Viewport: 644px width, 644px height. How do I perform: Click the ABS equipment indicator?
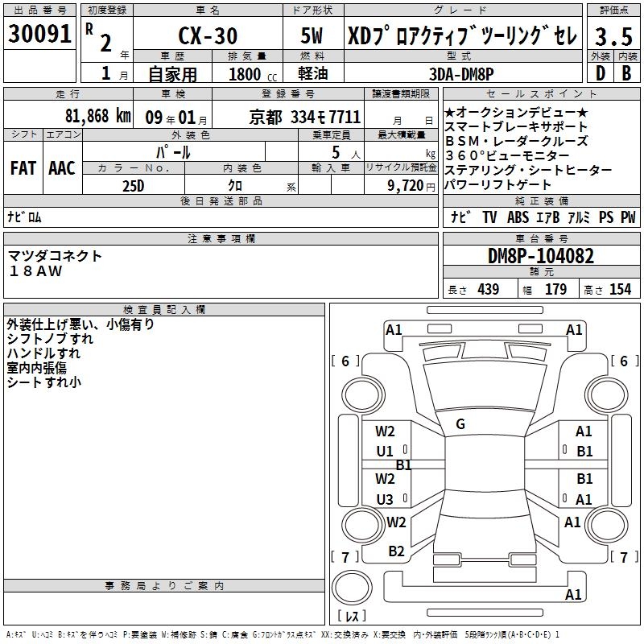519,217
